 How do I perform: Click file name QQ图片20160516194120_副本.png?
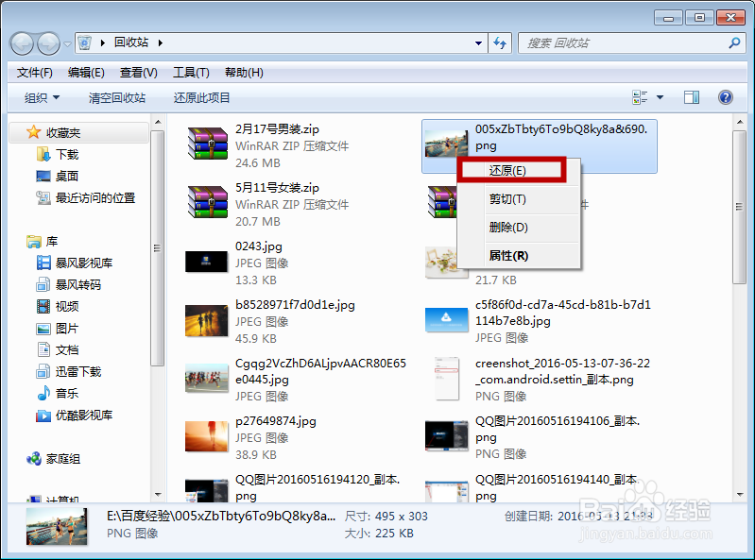click(317, 487)
